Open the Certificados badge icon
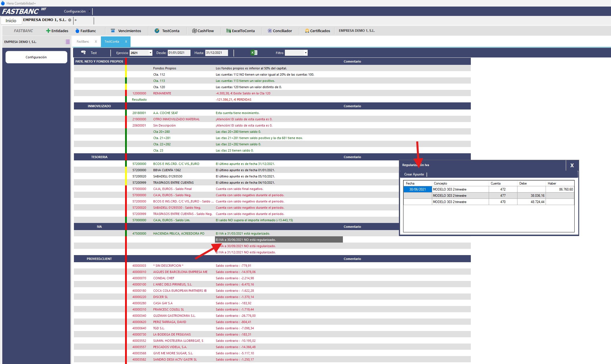The width and height of the screenshot is (611, 364). [x=307, y=31]
